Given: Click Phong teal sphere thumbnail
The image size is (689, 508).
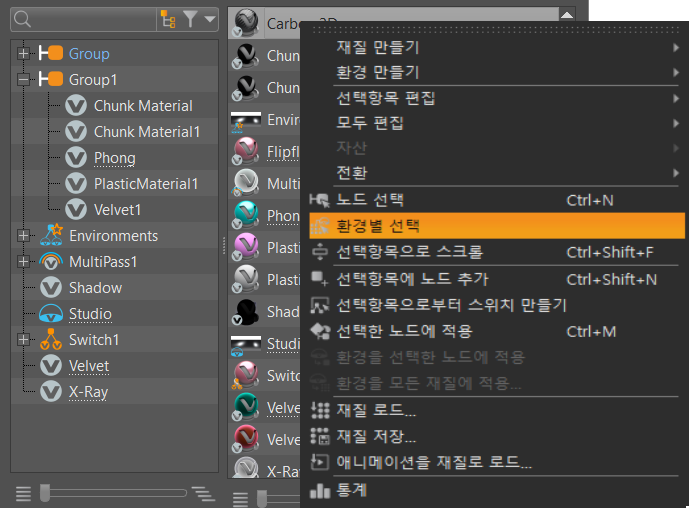Looking at the screenshot, I should pyautogui.click(x=246, y=215).
